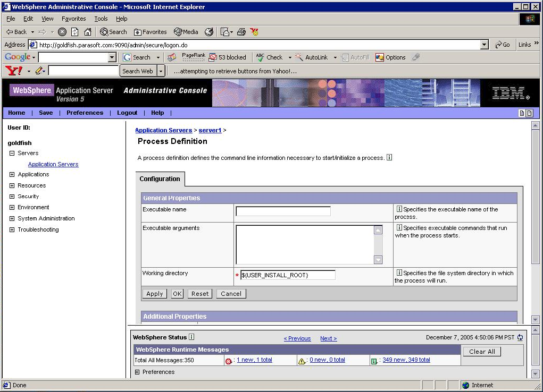Click the yellow warning messages icon

[302, 361]
